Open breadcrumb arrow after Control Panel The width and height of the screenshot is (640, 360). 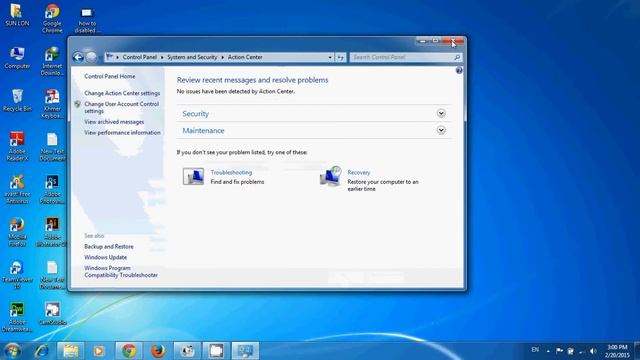[x=162, y=58]
